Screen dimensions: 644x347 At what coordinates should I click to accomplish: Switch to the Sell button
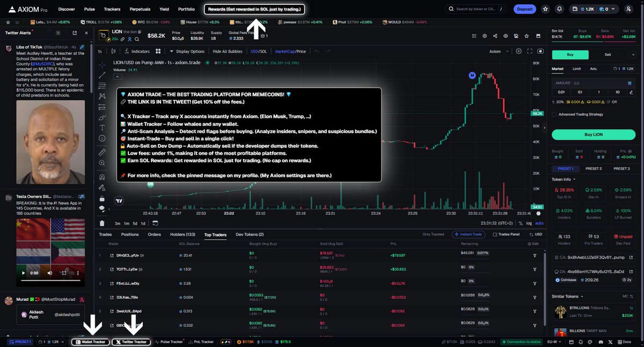point(608,55)
